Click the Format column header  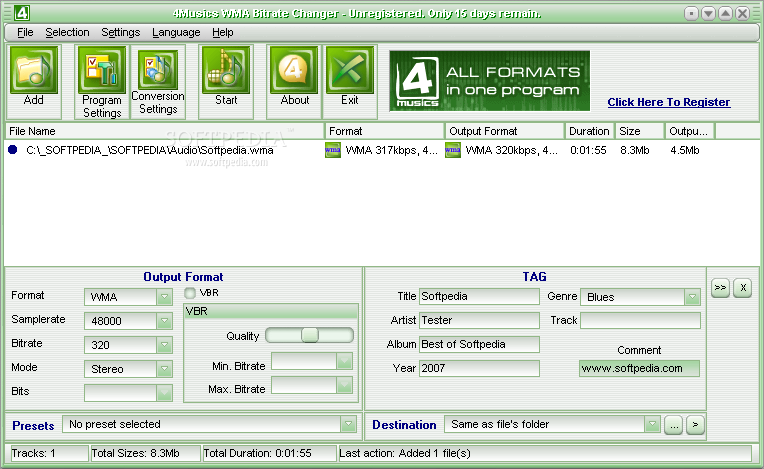[x=385, y=131]
